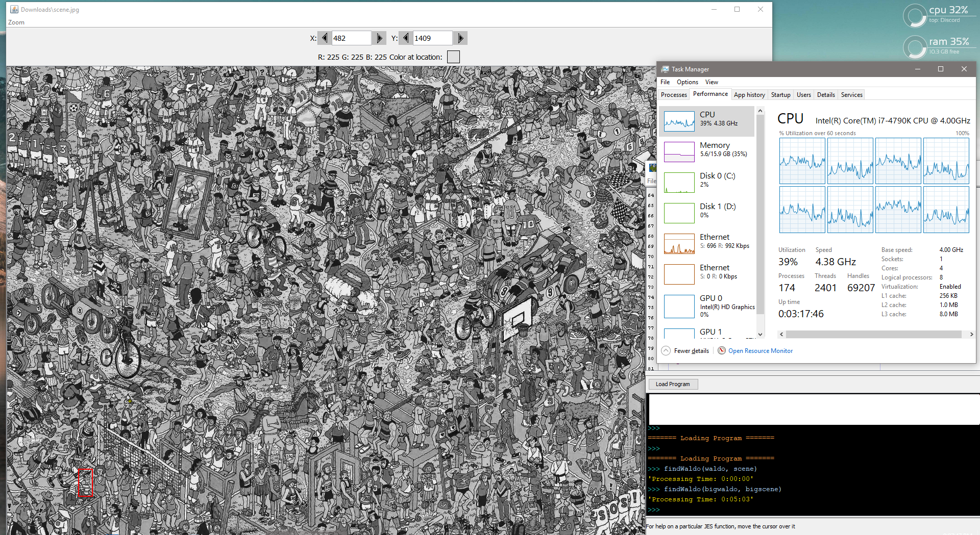Switch to the App history tab
Screen dimensions: 980x535
point(749,95)
